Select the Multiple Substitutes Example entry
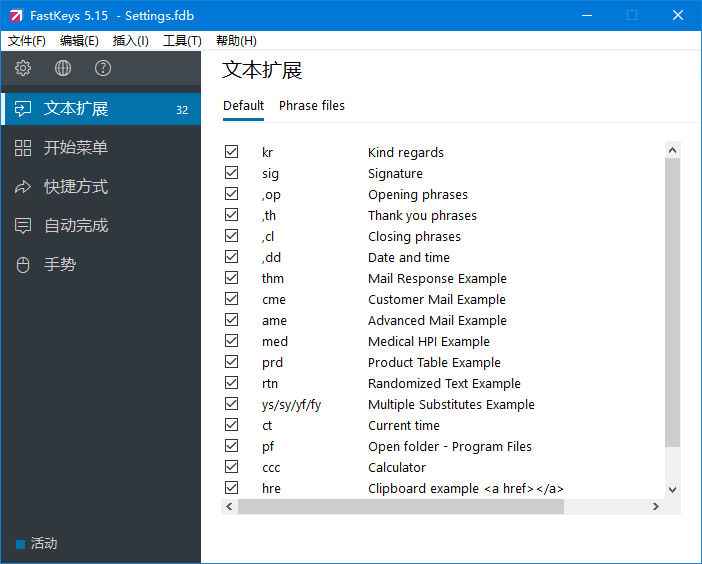702x564 pixels. point(451,405)
